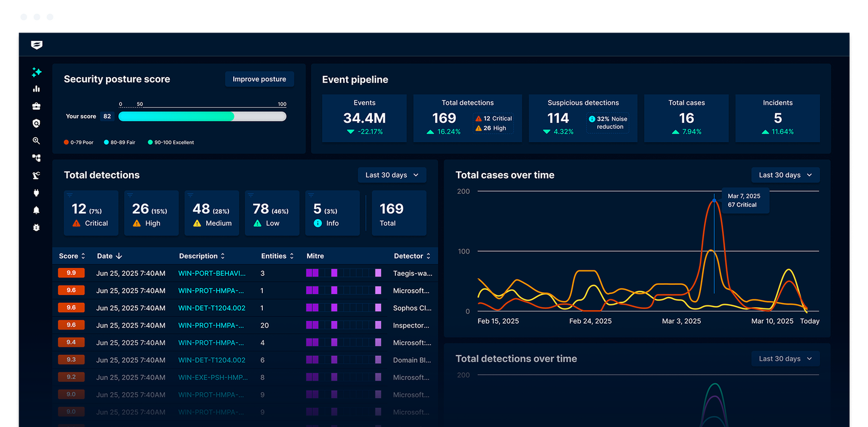
Task: Open the bell notifications icon
Action: (x=36, y=210)
